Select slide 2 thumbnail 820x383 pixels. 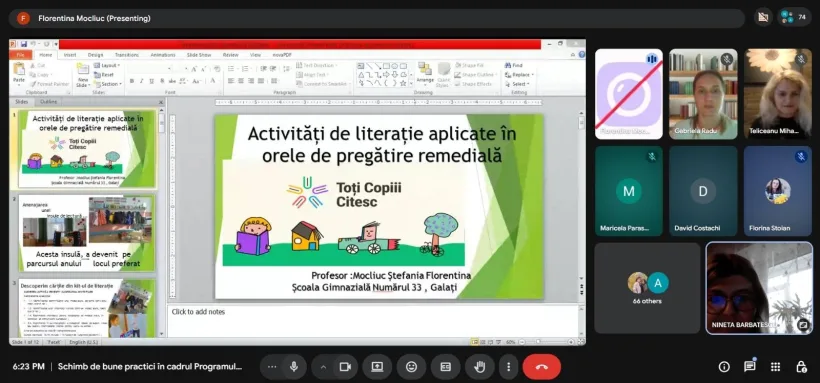(87, 233)
